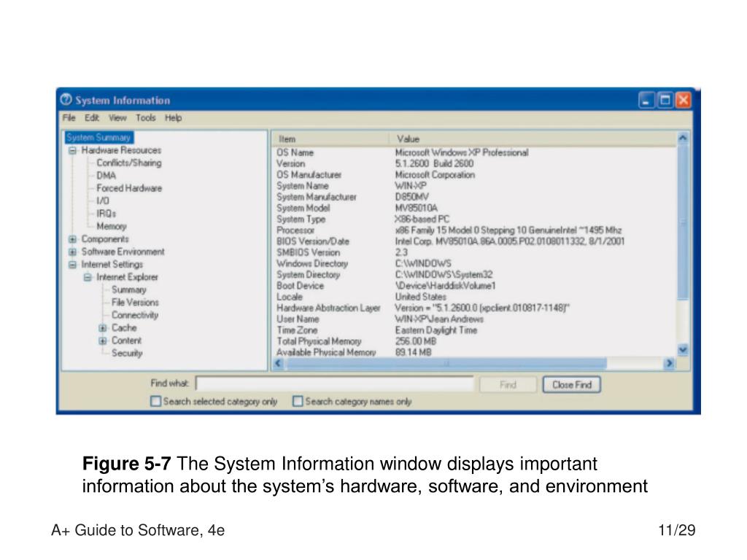
Task: Click the Find what text field
Action: pos(334,384)
